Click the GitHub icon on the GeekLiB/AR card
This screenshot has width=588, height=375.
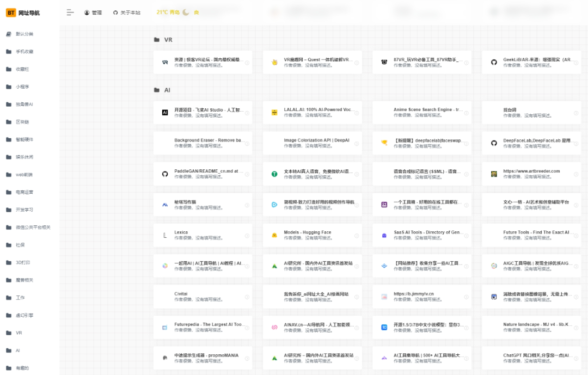pos(494,62)
